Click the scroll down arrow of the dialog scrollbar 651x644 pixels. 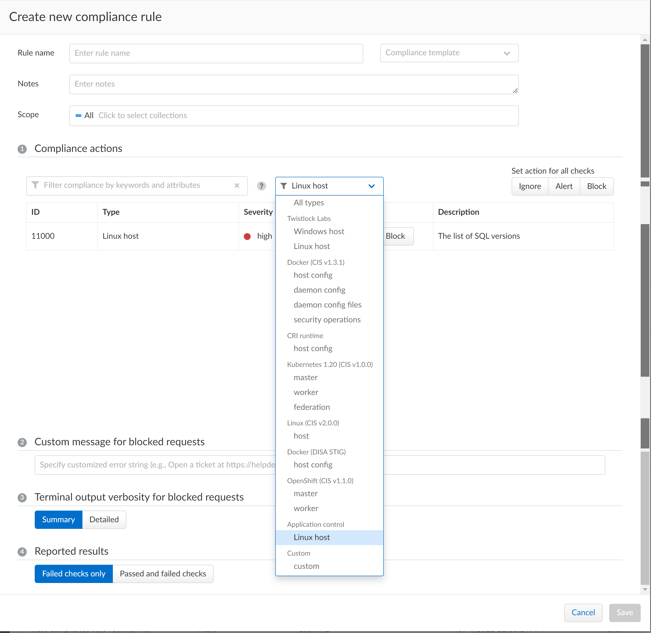point(645,589)
